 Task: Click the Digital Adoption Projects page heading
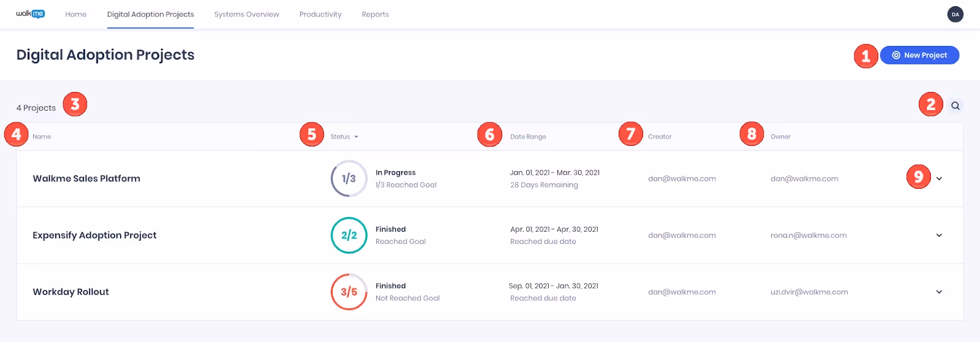pyautogui.click(x=105, y=55)
